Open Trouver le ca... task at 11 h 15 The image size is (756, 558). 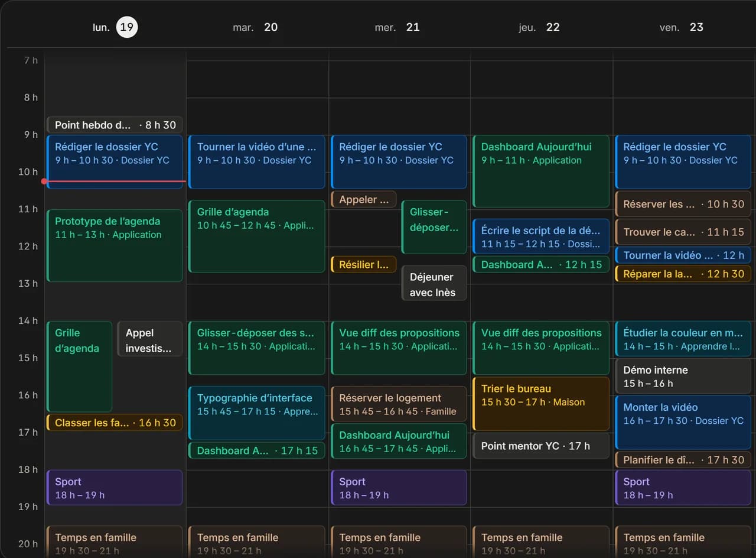point(683,232)
